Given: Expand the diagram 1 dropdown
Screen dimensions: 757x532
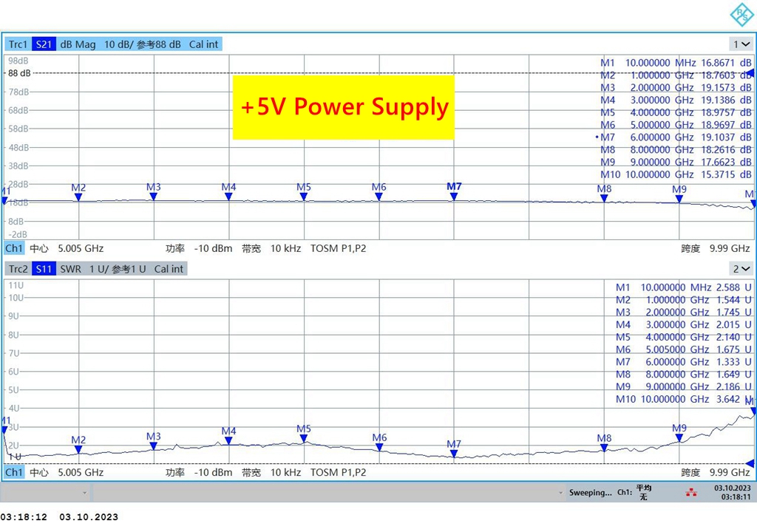Looking at the screenshot, I should (741, 44).
